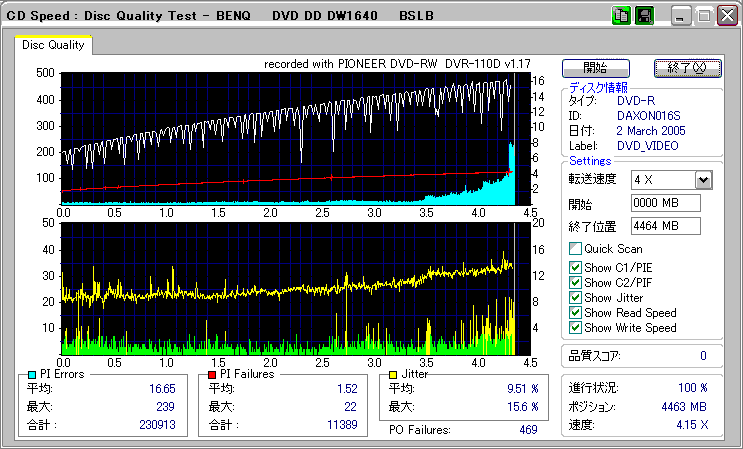Open the transfer speed 4 X dropdown

click(702, 179)
